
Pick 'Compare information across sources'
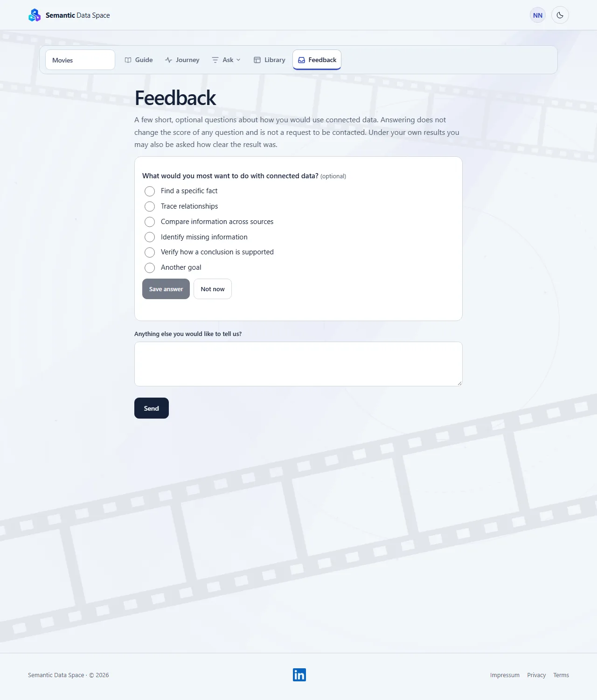(150, 222)
